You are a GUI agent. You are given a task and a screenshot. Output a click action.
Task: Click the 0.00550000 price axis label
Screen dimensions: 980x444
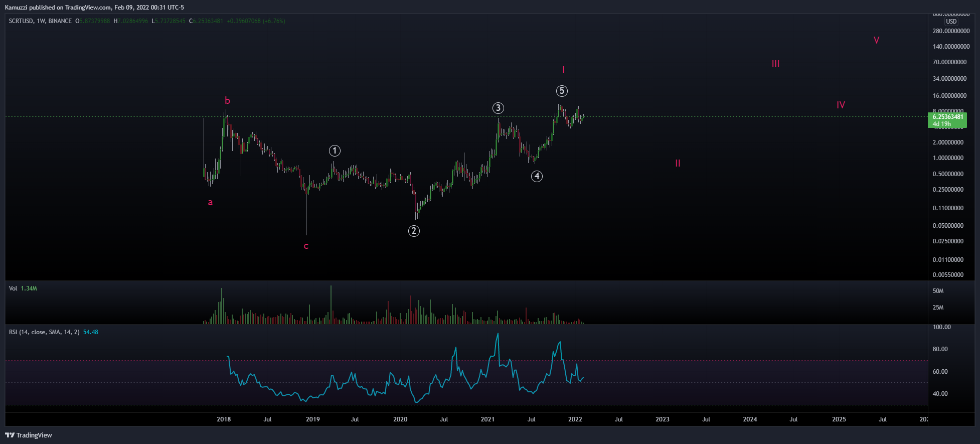pyautogui.click(x=948, y=275)
